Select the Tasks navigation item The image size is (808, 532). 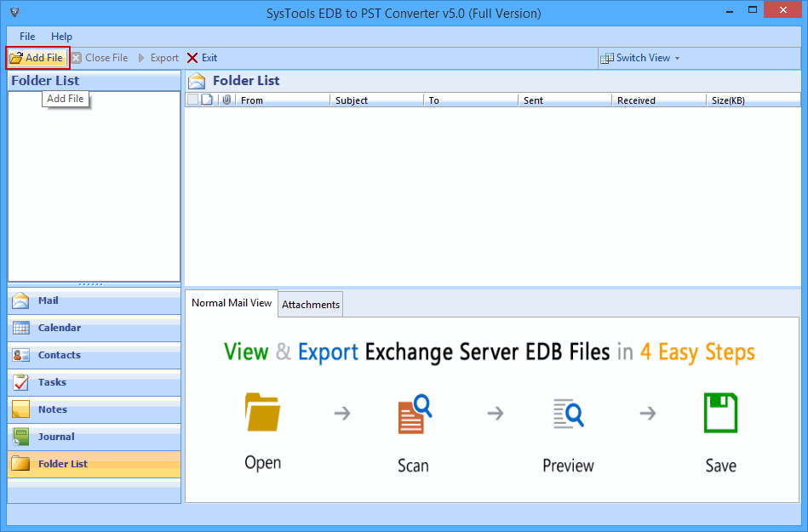(x=95, y=383)
